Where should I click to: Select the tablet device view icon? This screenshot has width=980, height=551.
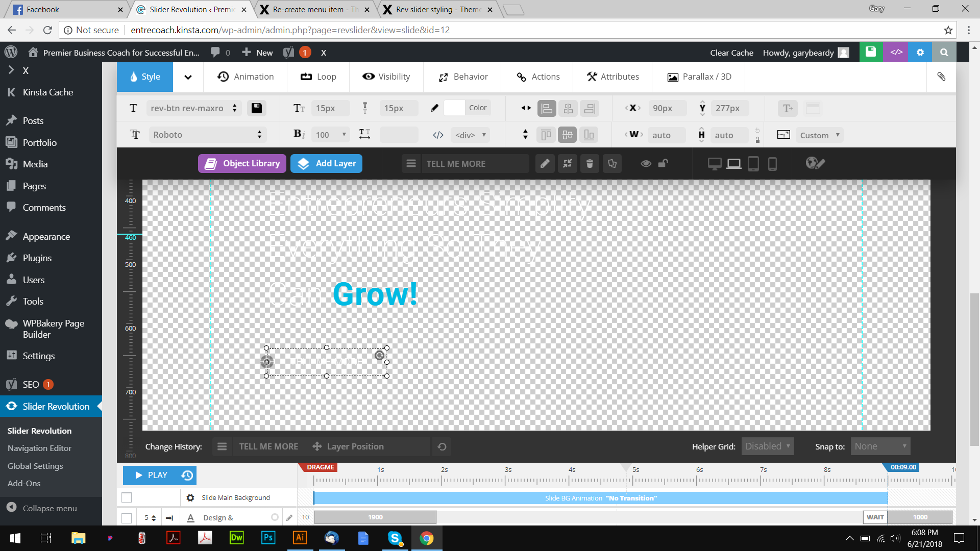pos(753,164)
